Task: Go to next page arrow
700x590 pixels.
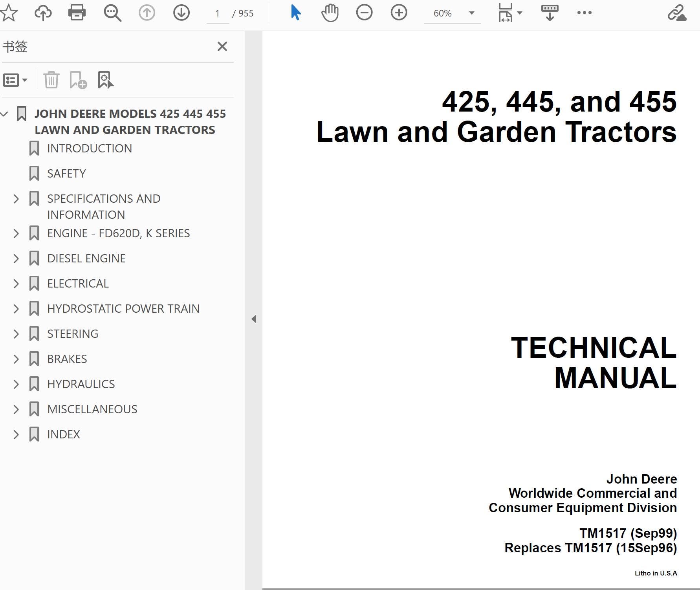Action: pyautogui.click(x=181, y=13)
